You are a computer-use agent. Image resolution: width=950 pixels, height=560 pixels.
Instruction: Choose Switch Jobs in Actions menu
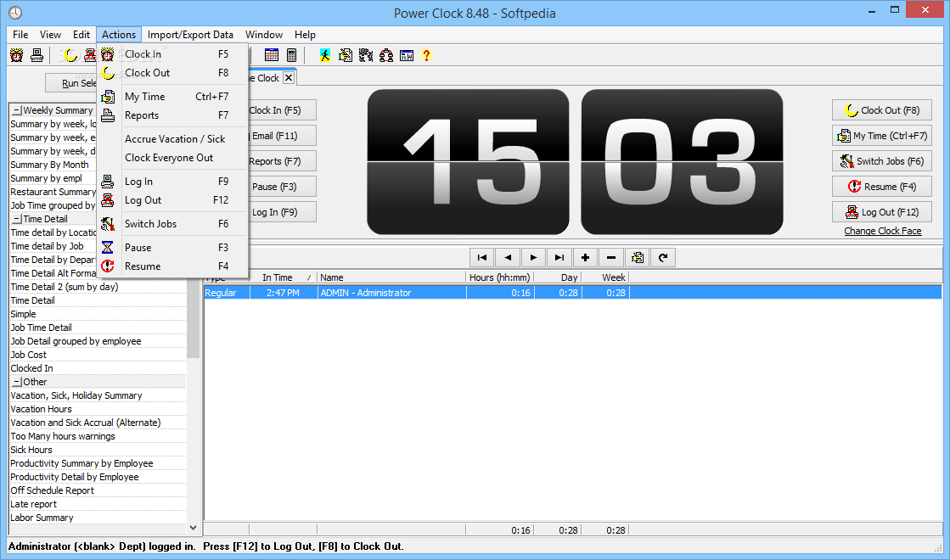pos(172,223)
